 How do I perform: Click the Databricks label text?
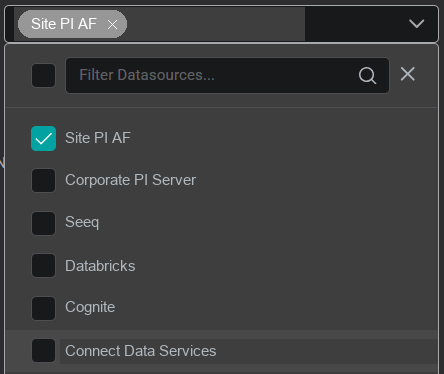100,266
